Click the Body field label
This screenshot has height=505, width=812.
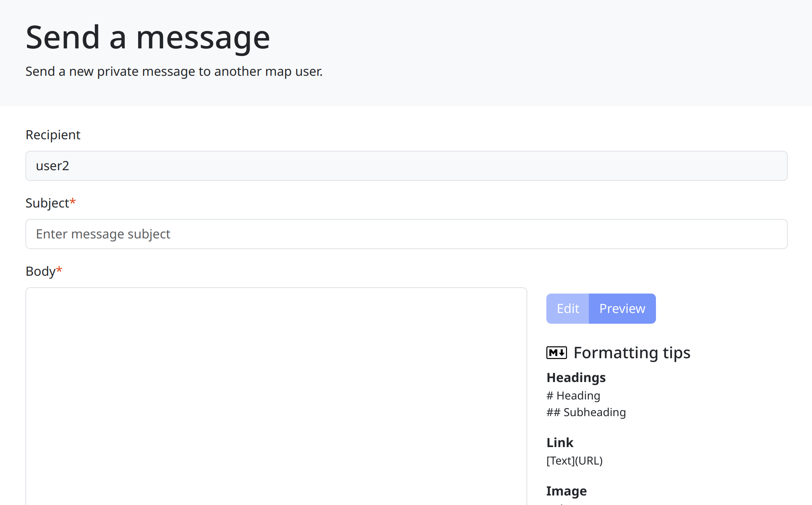[40, 271]
